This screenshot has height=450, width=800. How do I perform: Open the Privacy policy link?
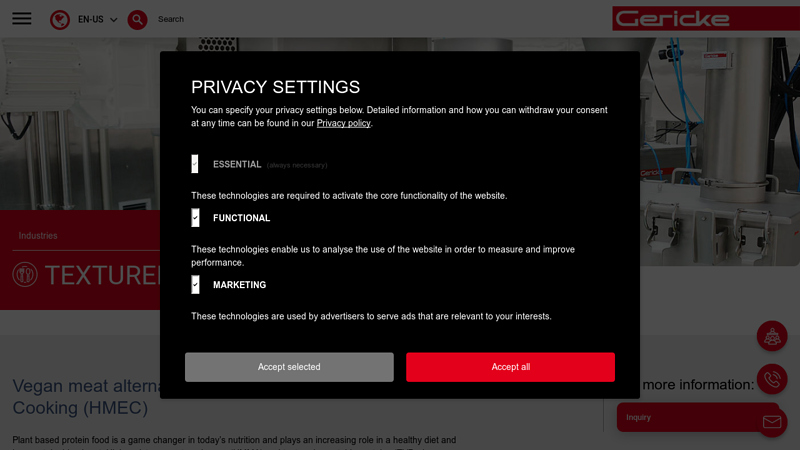point(343,123)
